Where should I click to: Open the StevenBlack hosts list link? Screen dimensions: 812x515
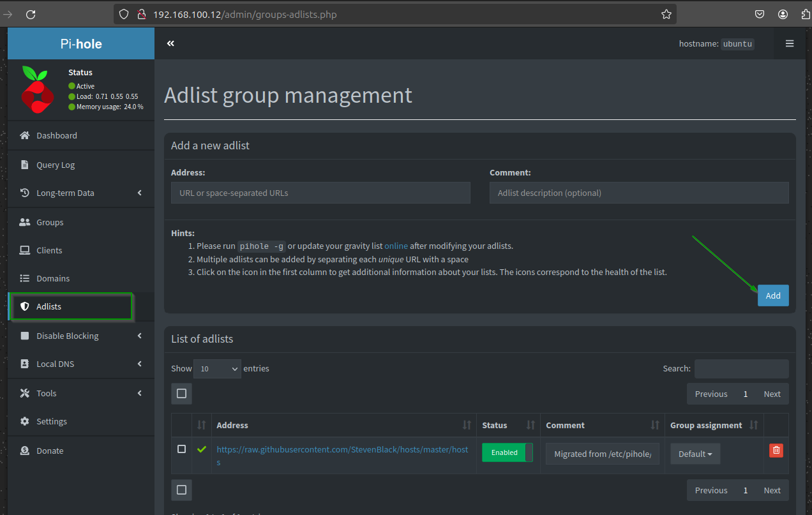(342, 449)
